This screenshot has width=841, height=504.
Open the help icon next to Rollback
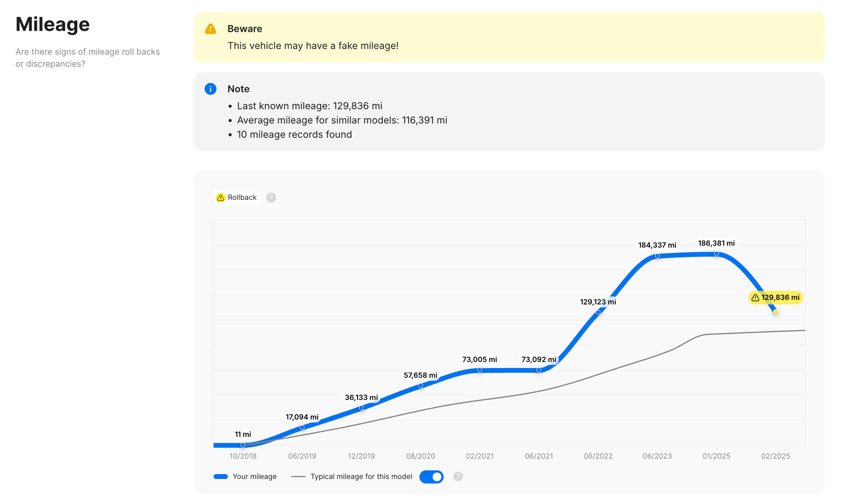pyautogui.click(x=271, y=197)
